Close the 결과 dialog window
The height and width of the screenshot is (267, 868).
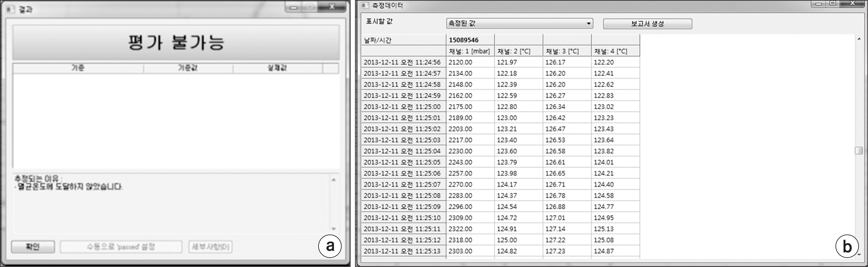[332, 7]
